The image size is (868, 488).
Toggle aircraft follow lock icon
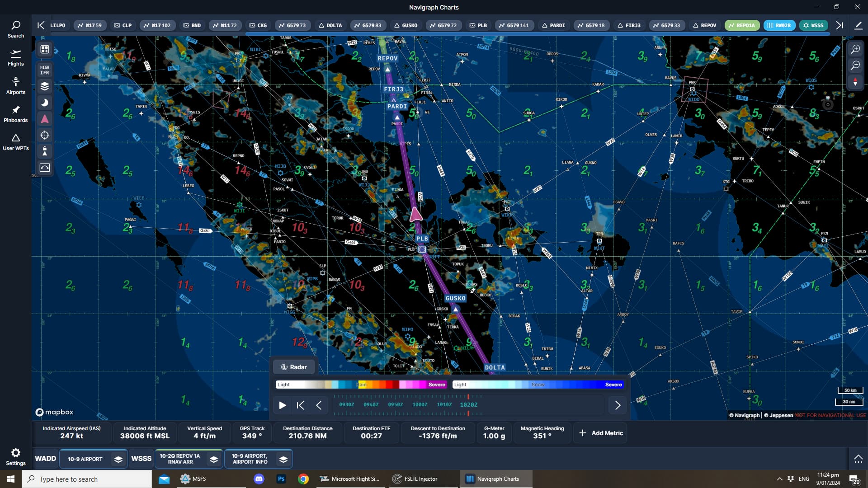[x=45, y=151]
